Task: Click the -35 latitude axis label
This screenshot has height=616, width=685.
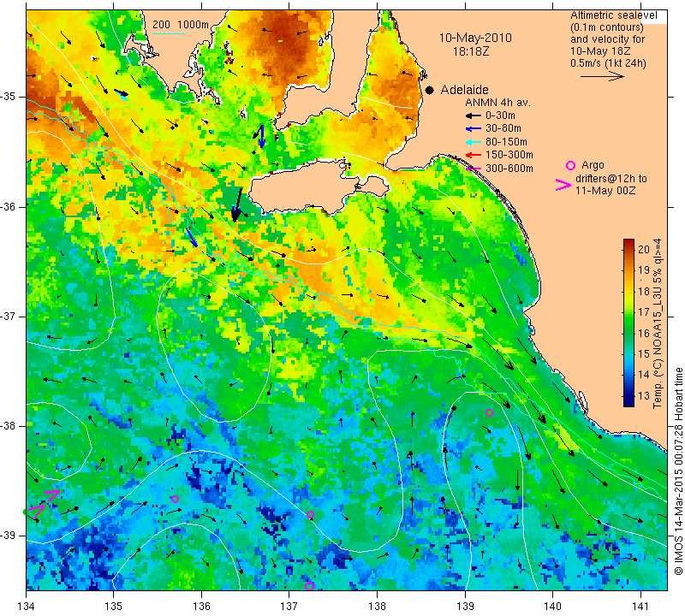Action: 8,96
